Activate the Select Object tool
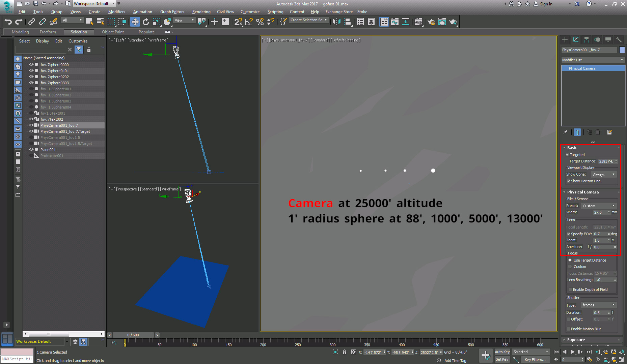 tap(89, 22)
